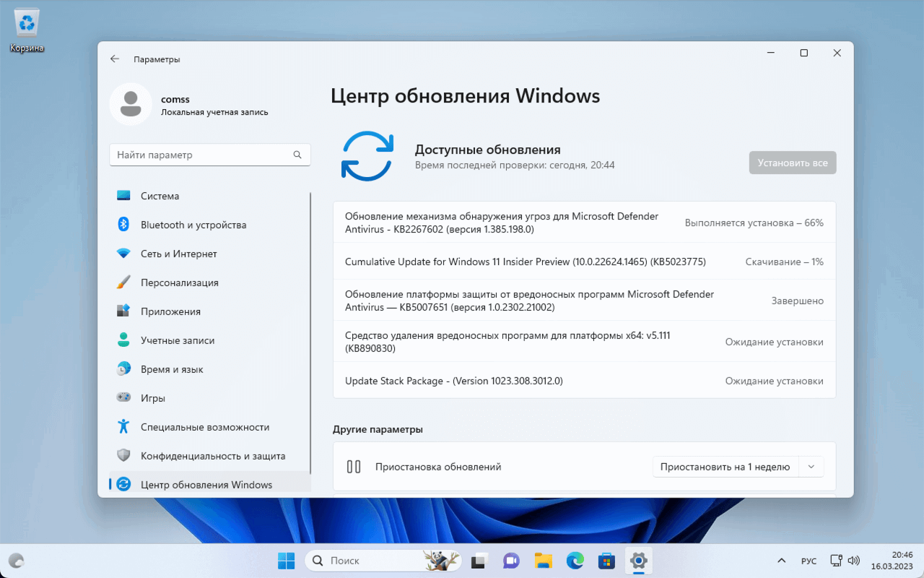This screenshot has height=578, width=924.
Task: Click the Другие параметры section header
Action: [x=378, y=429]
